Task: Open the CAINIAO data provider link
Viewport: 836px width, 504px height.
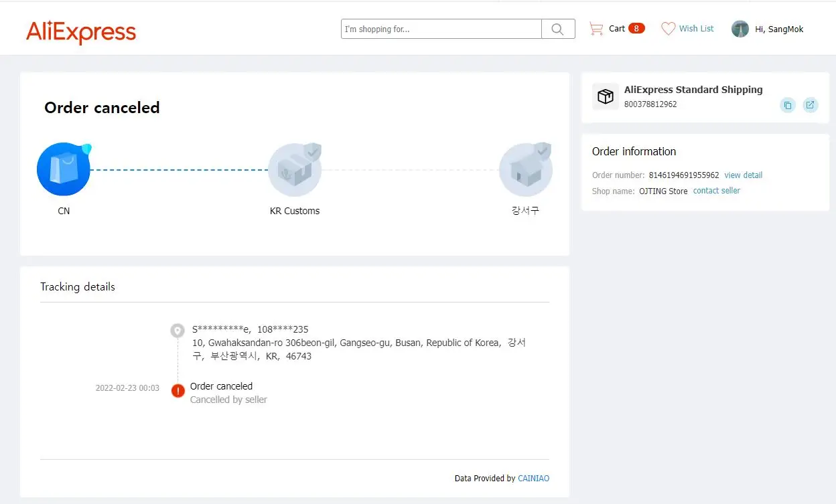Action: 533,479
